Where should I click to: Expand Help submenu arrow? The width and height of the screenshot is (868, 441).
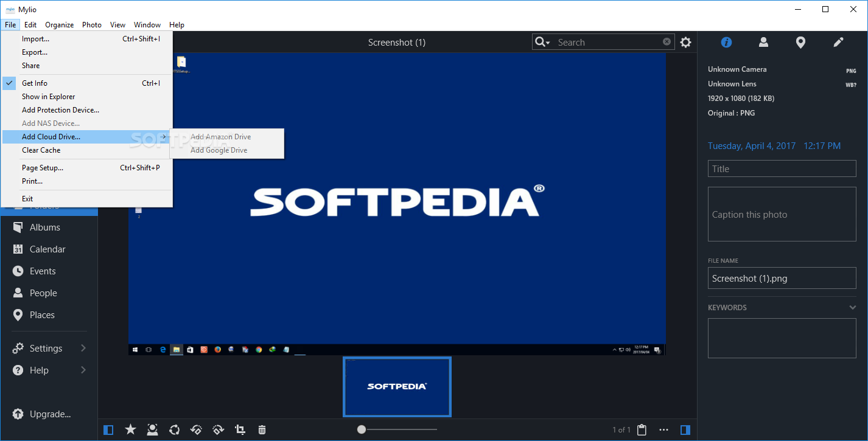click(x=83, y=370)
